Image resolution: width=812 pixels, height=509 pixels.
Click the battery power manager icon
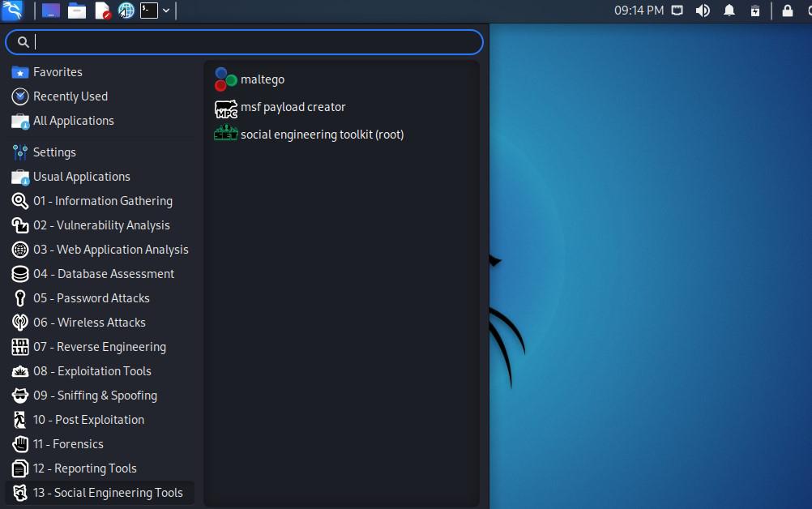tap(755, 11)
